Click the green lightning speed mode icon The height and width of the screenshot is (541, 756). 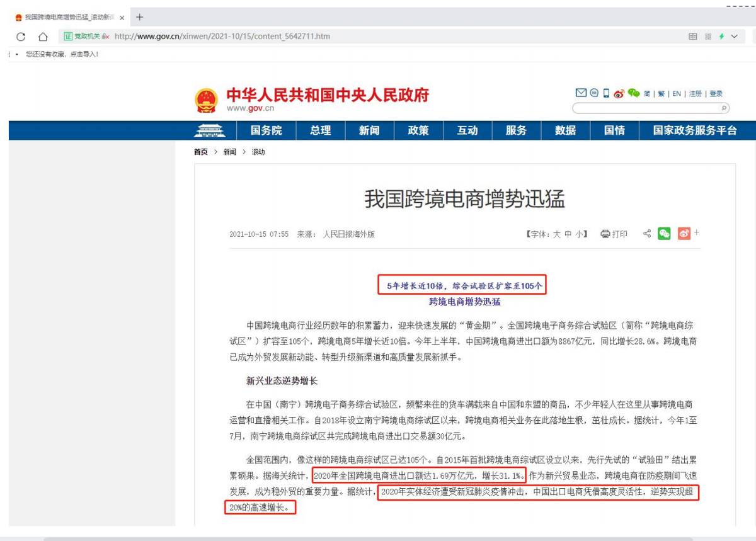(x=721, y=37)
